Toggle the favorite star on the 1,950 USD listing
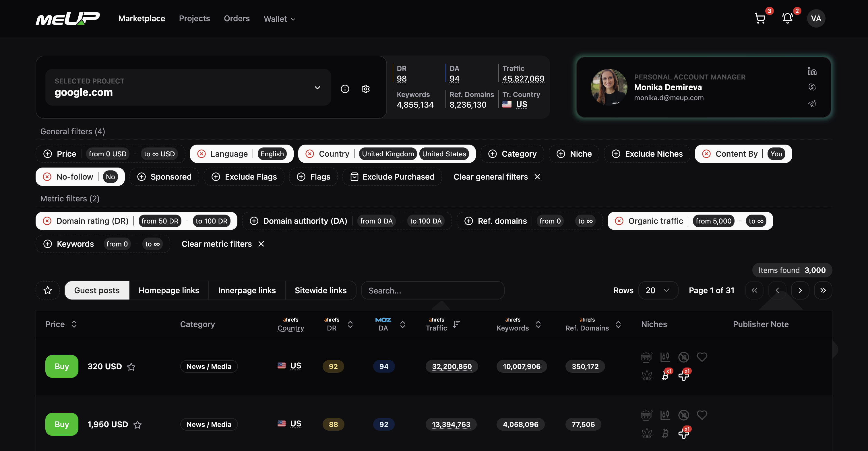The width and height of the screenshot is (868, 451). click(138, 425)
